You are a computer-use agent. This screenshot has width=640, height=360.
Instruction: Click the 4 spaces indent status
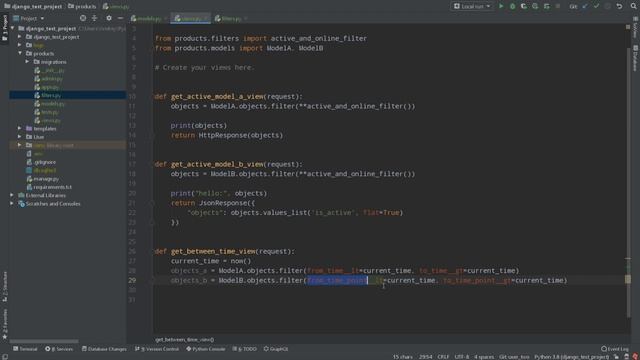[x=484, y=357]
